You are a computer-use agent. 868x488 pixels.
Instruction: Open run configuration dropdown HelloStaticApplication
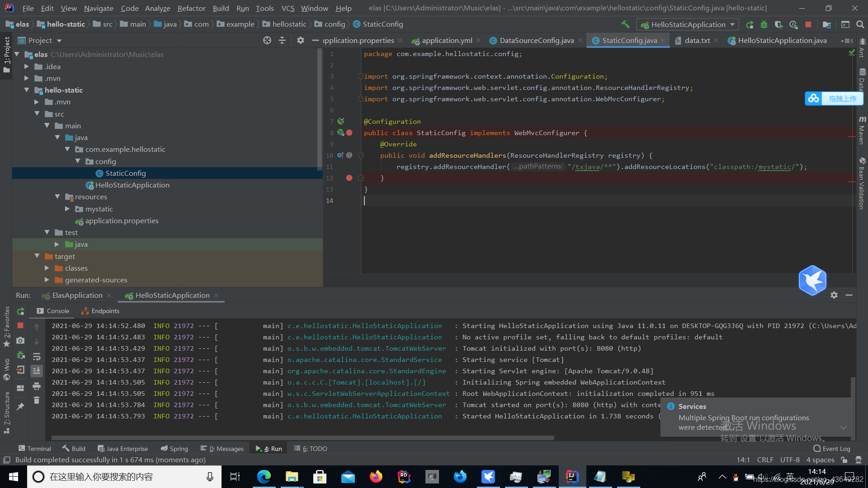[688, 24]
